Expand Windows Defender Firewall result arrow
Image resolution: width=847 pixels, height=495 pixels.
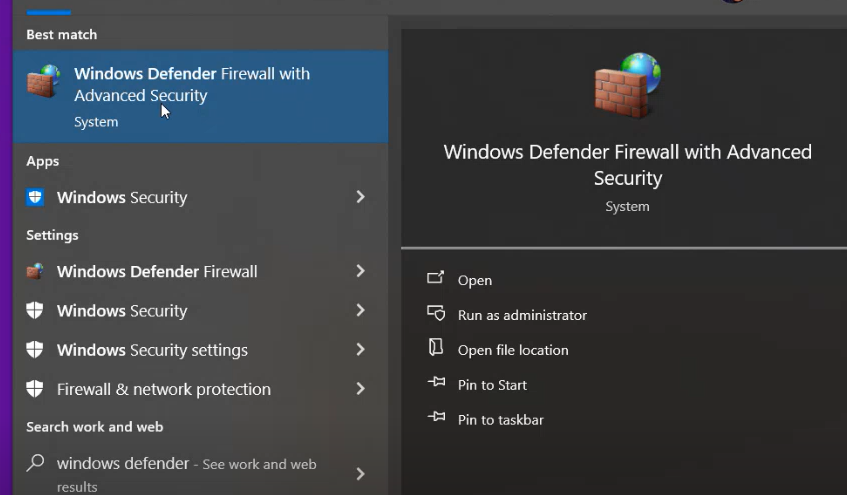coord(360,271)
